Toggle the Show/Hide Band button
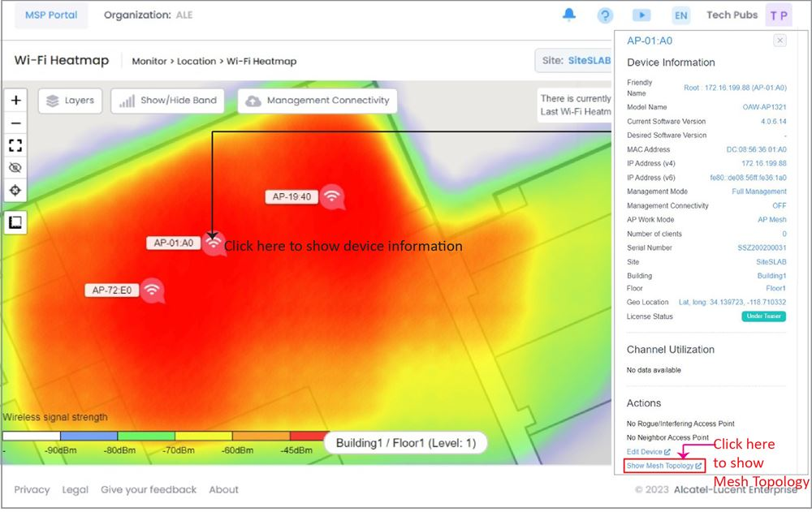 (168, 101)
